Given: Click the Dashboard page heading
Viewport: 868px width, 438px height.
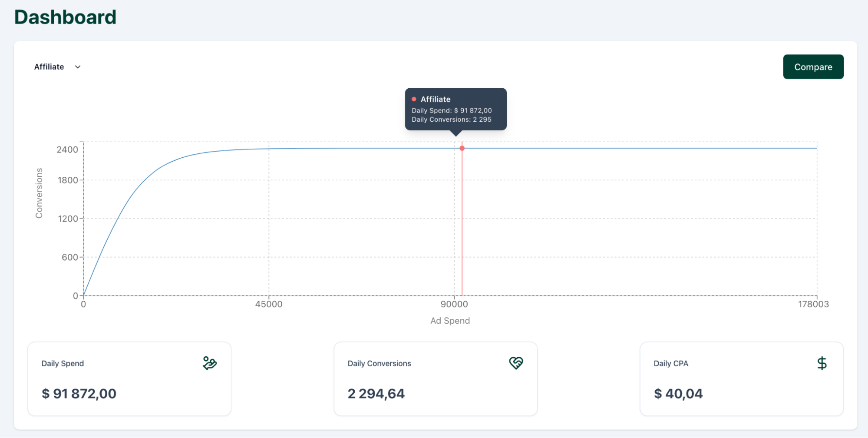Looking at the screenshot, I should pos(65,17).
